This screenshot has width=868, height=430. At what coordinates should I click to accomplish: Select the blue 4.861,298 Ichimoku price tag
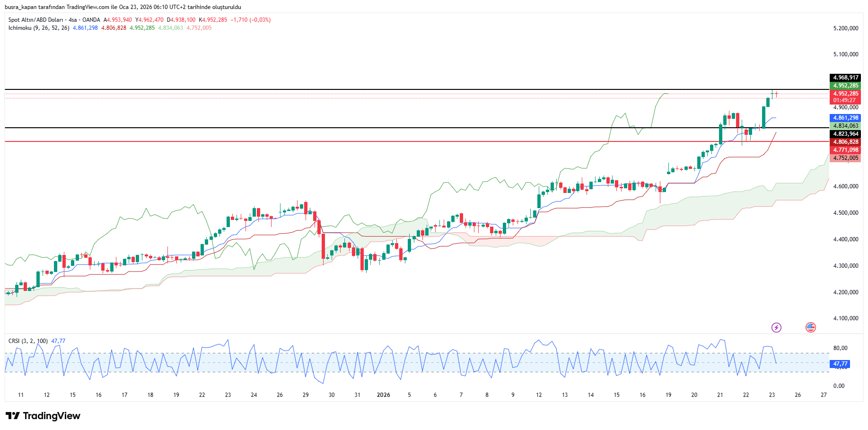tap(845, 118)
